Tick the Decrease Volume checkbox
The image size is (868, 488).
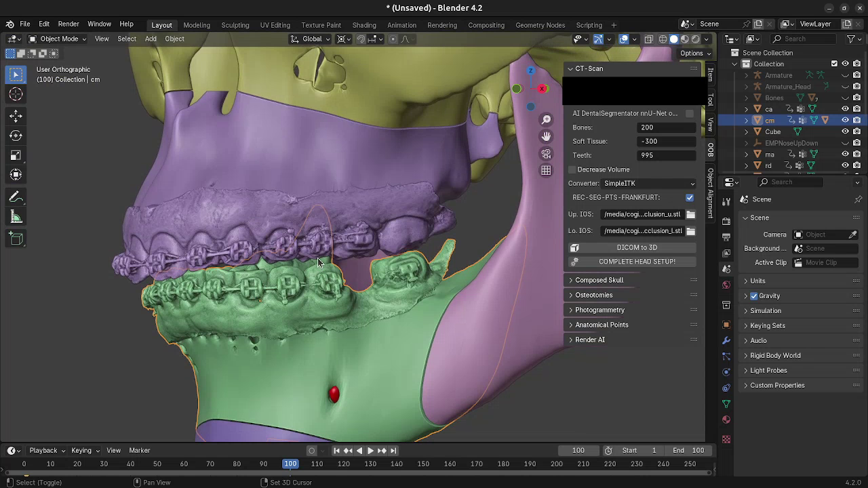click(x=572, y=169)
